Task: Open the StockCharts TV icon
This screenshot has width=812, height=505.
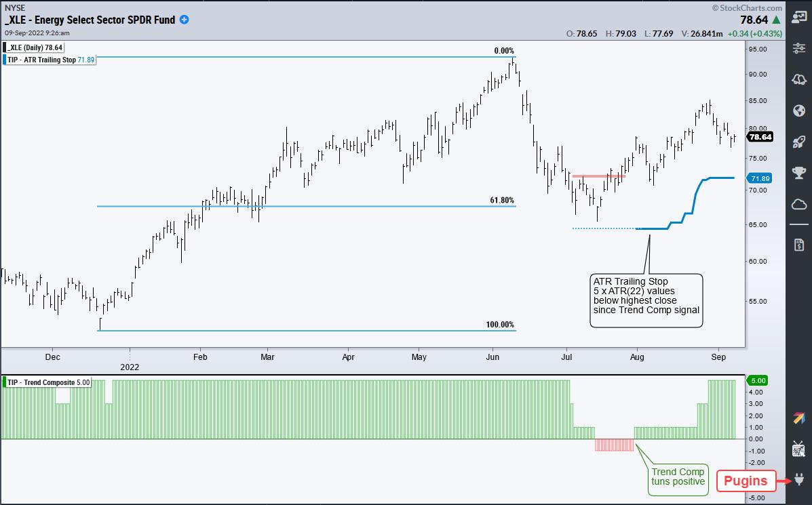Action: pos(798,449)
